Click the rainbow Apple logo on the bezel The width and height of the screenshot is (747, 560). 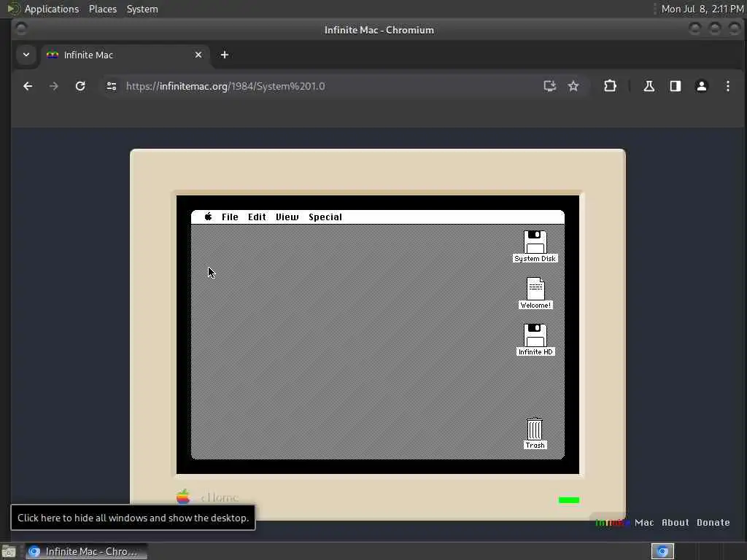pos(183,497)
